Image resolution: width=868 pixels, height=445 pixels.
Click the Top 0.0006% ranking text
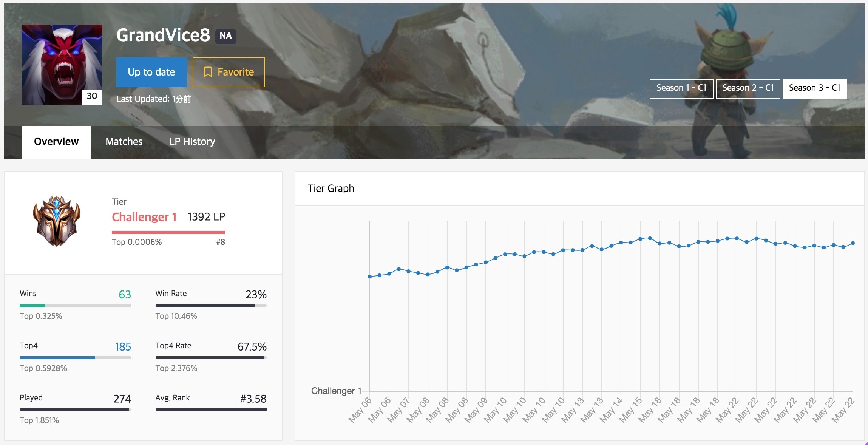137,242
